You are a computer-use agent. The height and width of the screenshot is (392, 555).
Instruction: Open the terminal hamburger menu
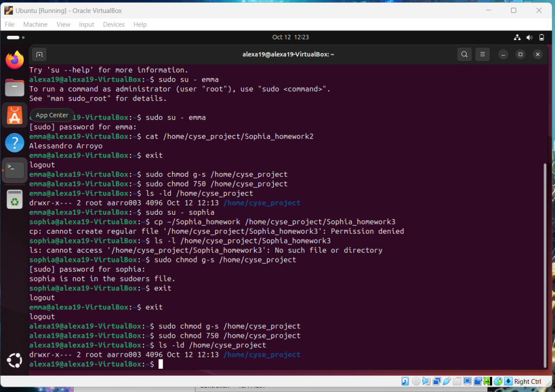click(482, 54)
